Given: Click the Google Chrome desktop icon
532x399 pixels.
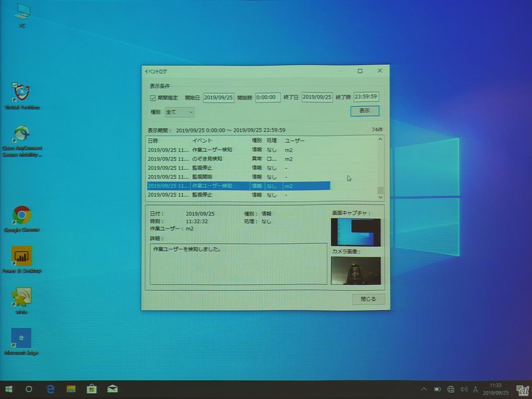Looking at the screenshot, I should pos(22,215).
